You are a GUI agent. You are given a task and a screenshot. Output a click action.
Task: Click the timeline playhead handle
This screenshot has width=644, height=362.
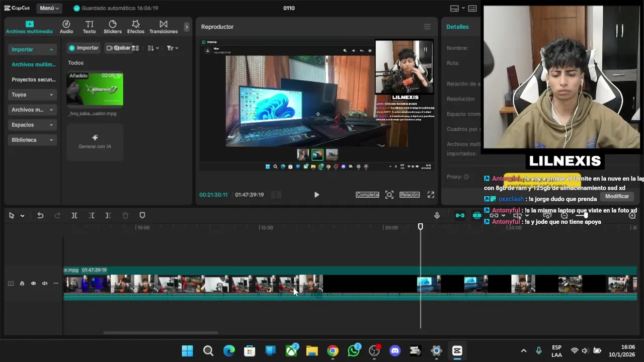click(421, 227)
